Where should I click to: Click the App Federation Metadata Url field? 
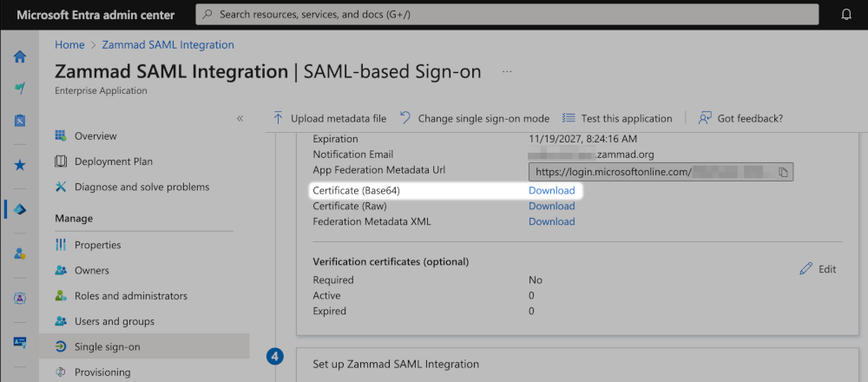pyautogui.click(x=661, y=172)
